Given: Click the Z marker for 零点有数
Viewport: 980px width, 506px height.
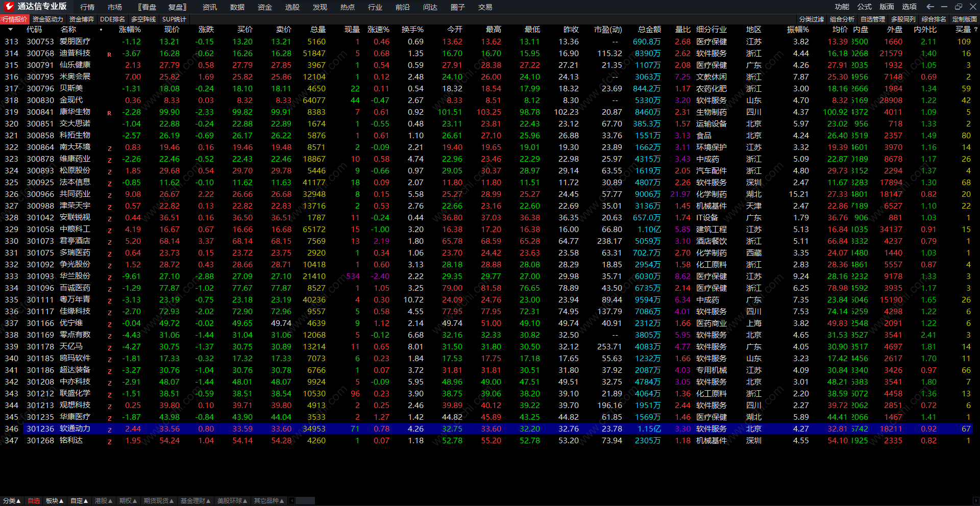Looking at the screenshot, I should coord(109,336).
